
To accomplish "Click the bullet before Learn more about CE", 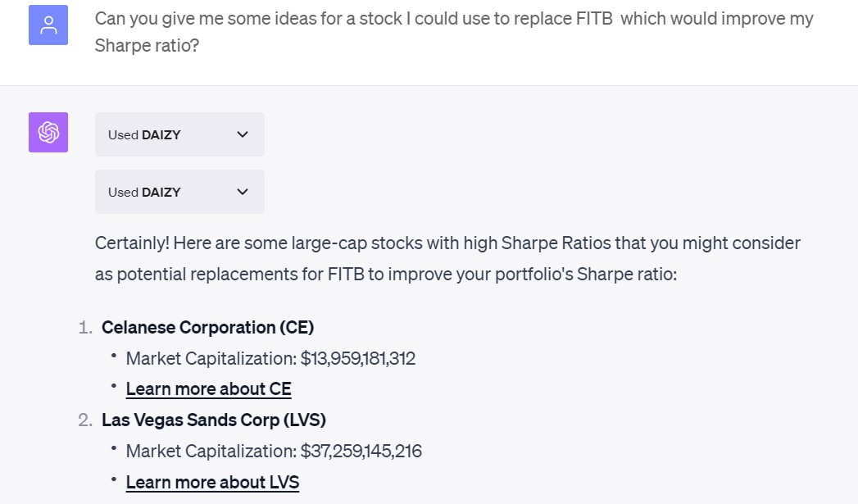I will click(114, 387).
